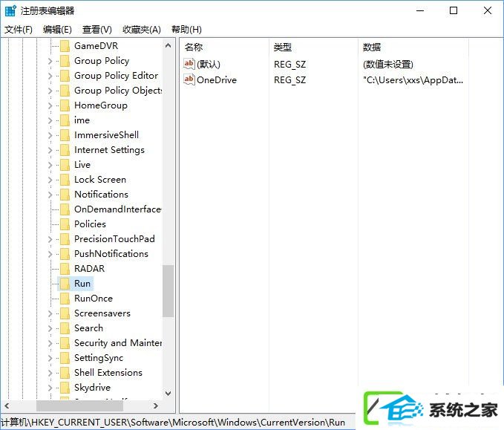
Task: Expand the Security and Maintenance key
Action: (x=50, y=343)
